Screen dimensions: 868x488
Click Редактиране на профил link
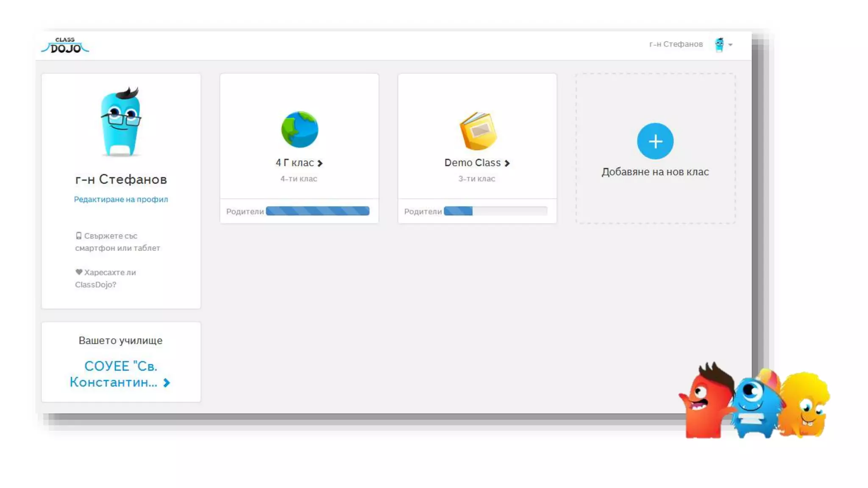coord(121,199)
